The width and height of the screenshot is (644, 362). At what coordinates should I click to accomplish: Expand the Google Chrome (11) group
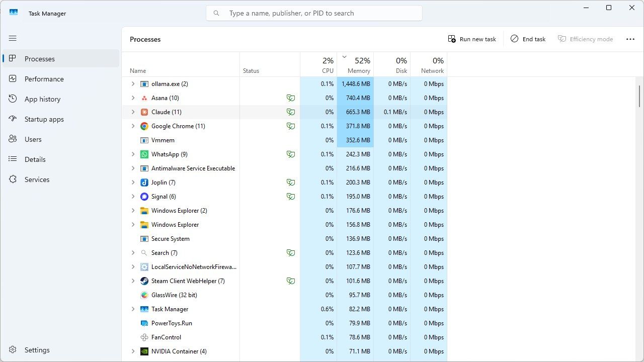click(133, 126)
